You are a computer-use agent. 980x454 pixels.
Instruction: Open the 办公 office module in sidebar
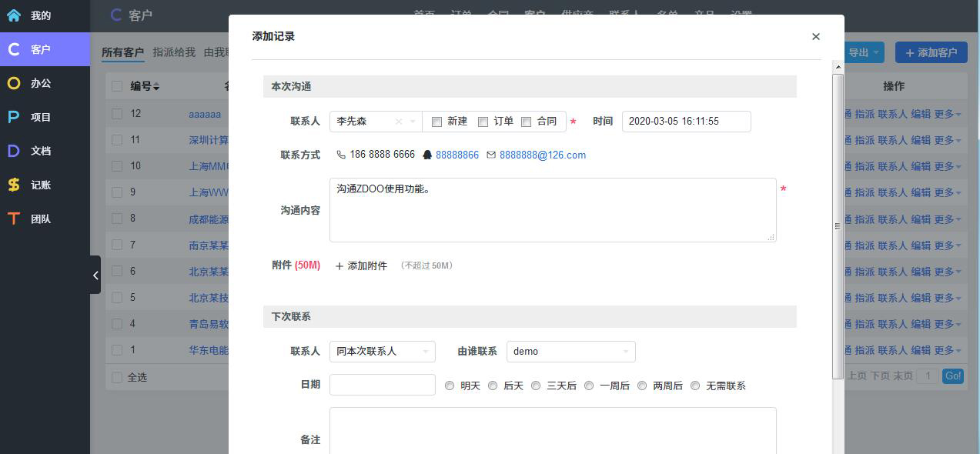pos(45,83)
